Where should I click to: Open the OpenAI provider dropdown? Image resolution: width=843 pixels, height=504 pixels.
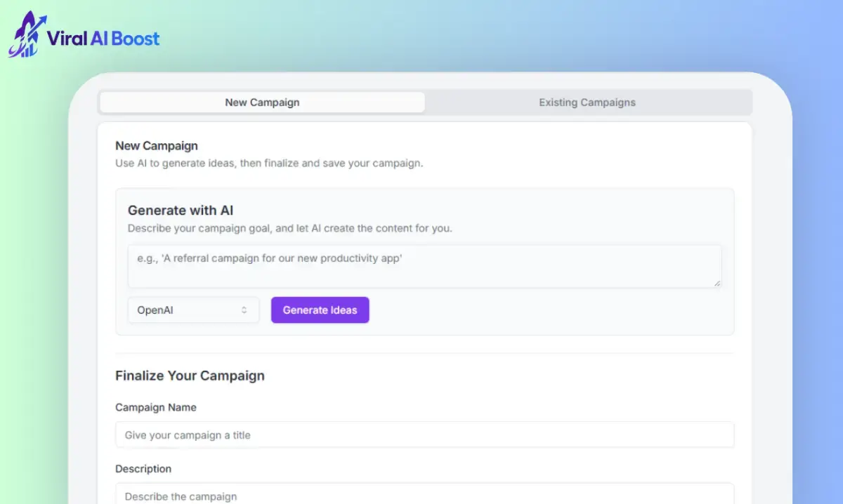[193, 310]
